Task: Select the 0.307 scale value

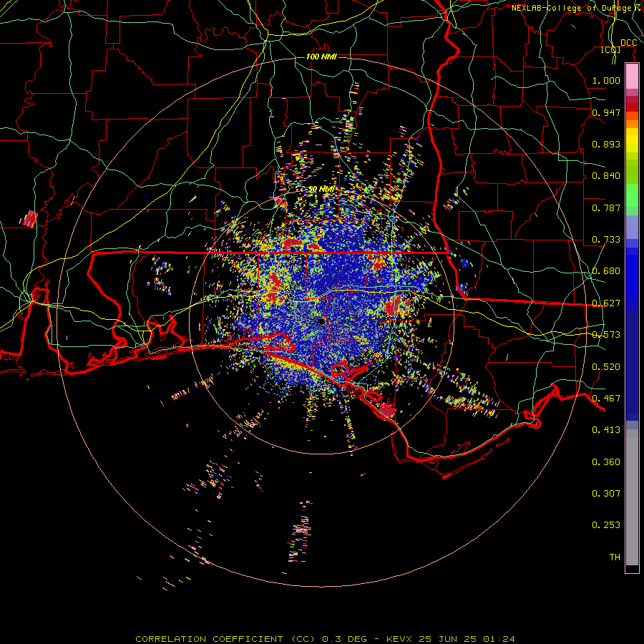Action: (606, 494)
